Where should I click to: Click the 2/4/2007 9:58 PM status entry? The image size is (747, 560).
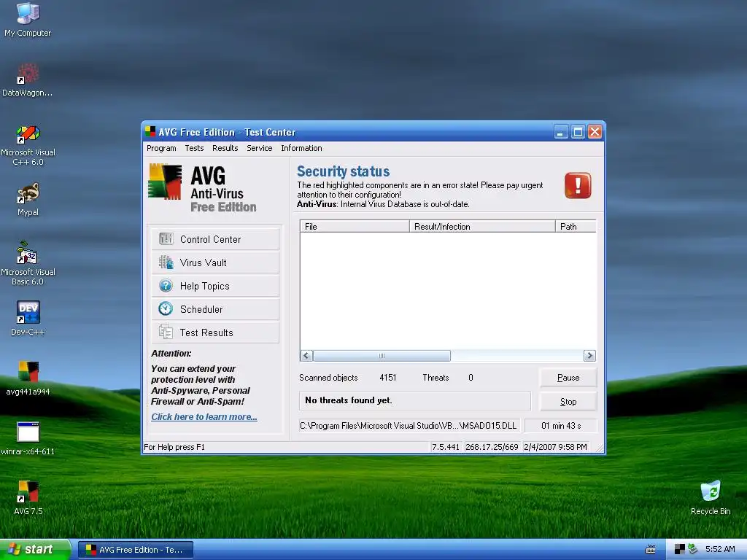[x=555, y=447]
